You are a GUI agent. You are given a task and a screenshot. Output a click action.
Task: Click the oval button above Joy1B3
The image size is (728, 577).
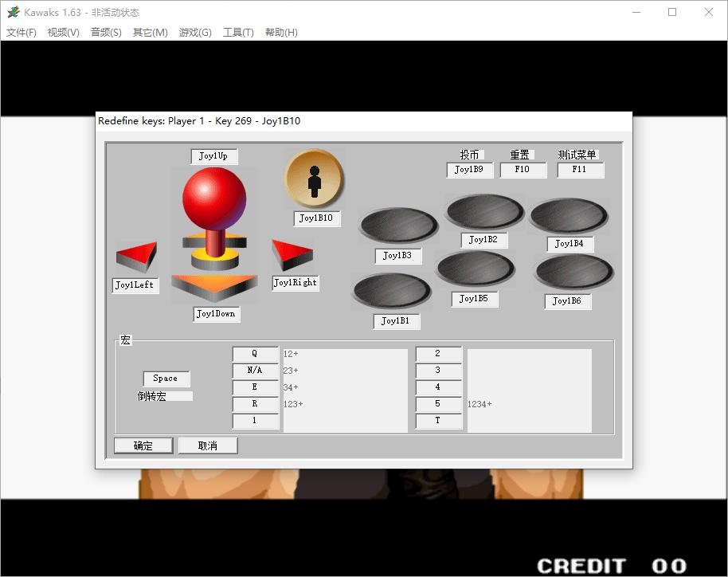pyautogui.click(x=398, y=226)
